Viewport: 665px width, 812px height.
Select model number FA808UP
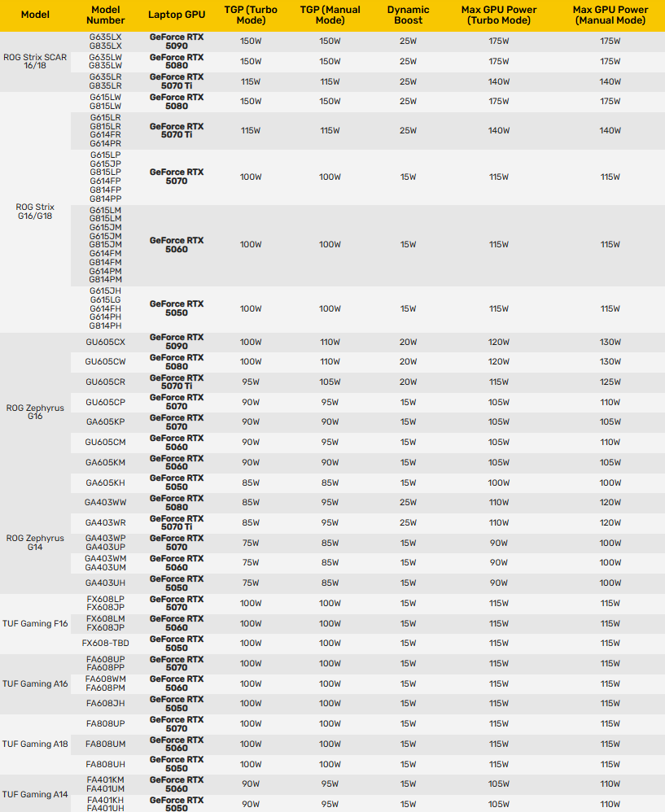click(x=106, y=723)
